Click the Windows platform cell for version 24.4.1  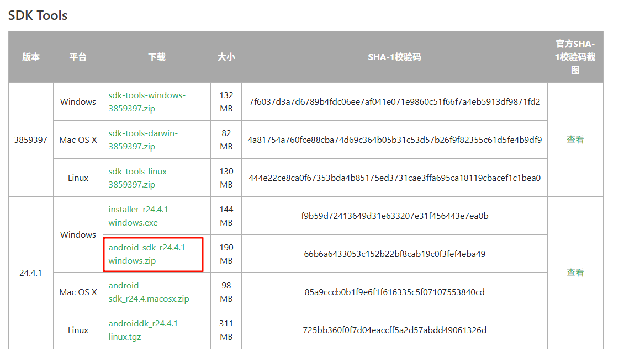click(x=77, y=234)
